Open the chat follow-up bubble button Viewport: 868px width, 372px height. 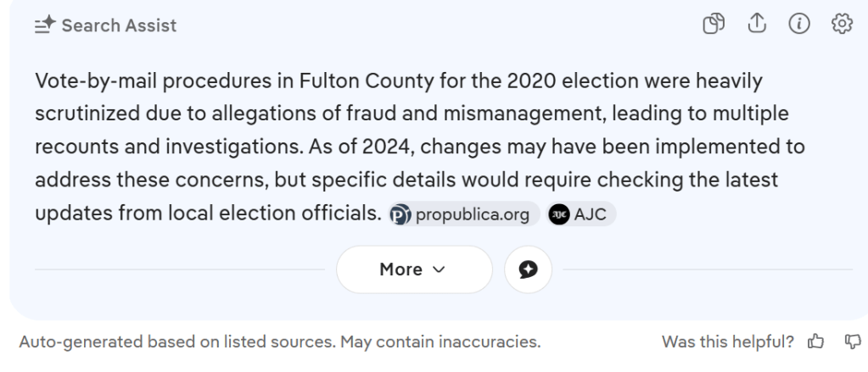pos(528,269)
